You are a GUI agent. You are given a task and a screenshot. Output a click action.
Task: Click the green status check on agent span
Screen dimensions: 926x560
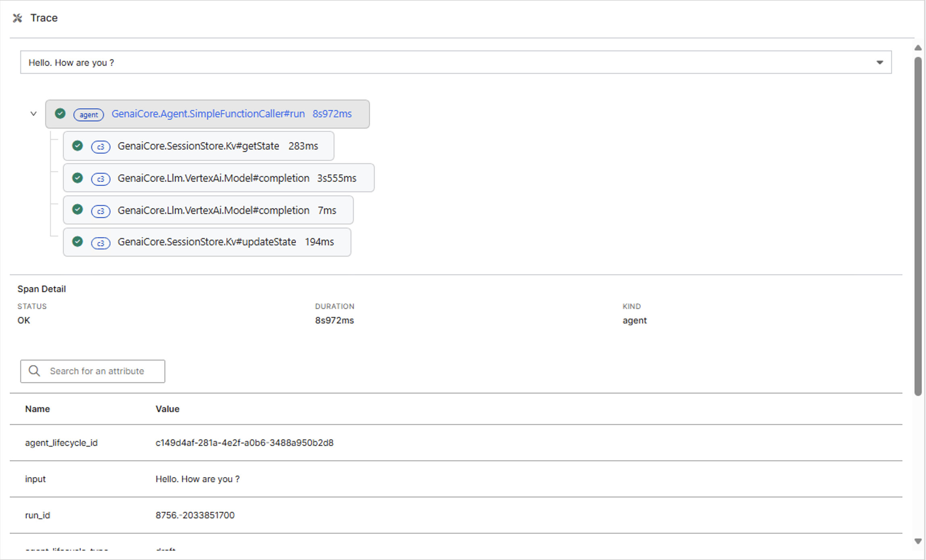point(60,114)
